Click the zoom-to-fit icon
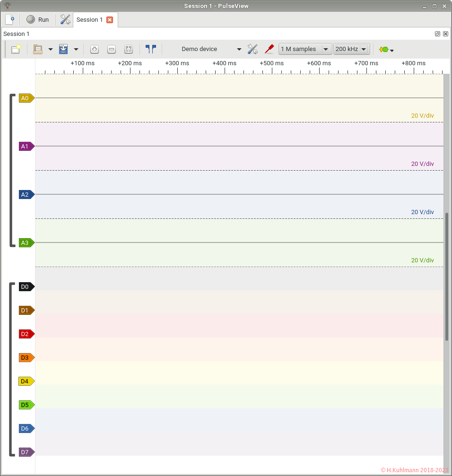The image size is (452, 476). [x=129, y=49]
